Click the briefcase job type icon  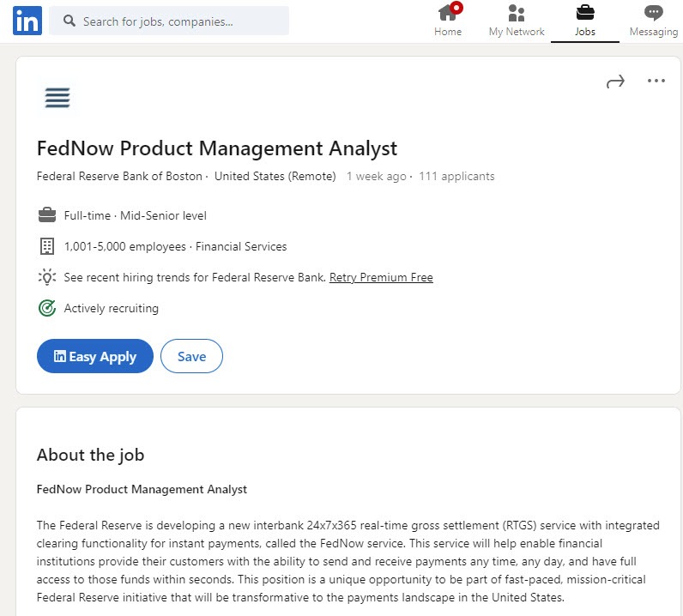[x=46, y=215]
